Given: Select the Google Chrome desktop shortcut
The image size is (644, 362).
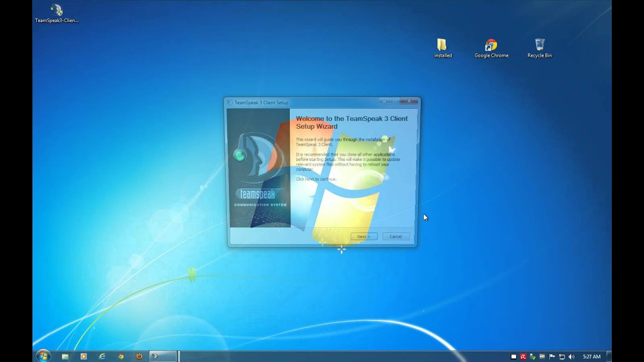Looking at the screenshot, I should point(492,48).
